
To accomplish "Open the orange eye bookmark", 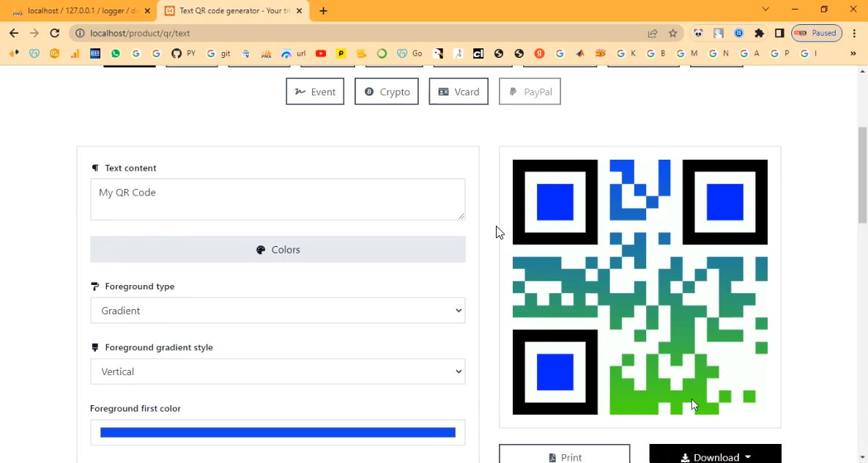I will point(601,53).
